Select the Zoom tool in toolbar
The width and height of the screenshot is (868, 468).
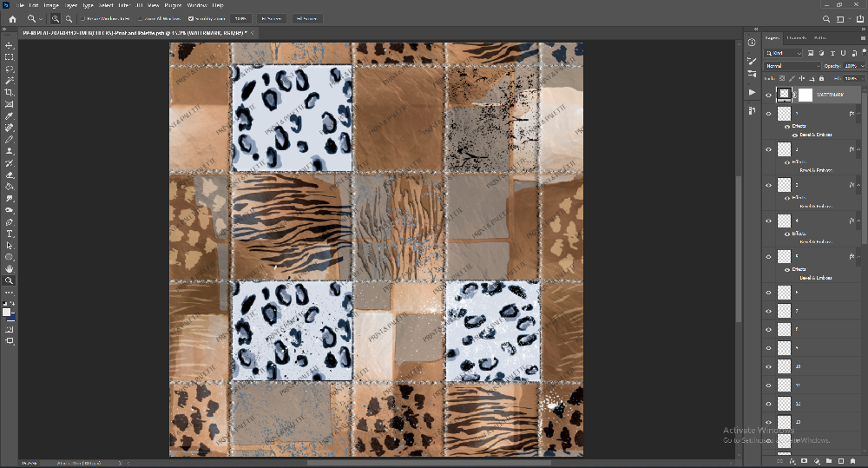[x=9, y=280]
